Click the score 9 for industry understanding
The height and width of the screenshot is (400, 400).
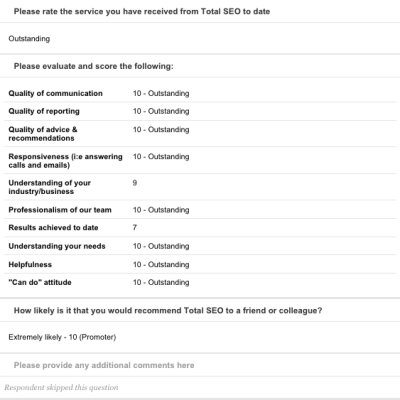tap(135, 183)
